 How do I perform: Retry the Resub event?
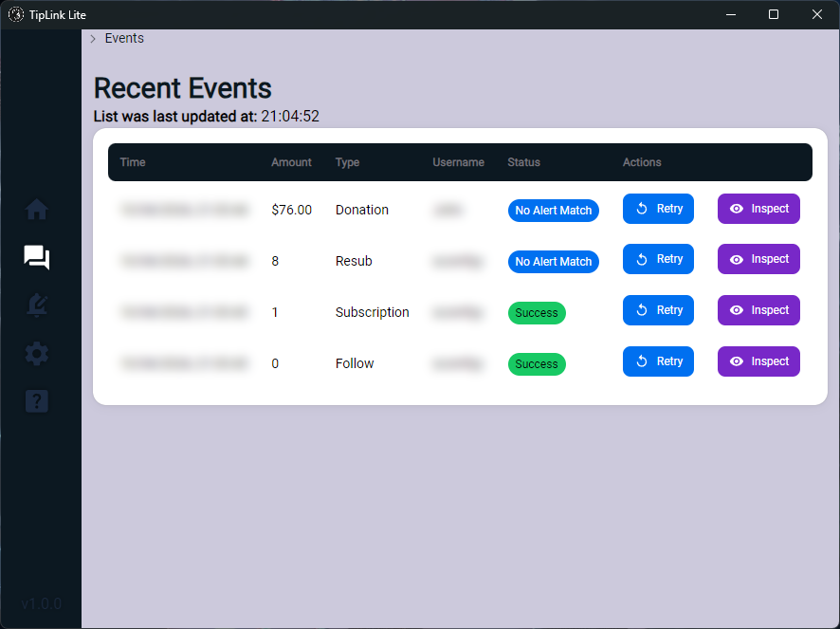tap(658, 259)
